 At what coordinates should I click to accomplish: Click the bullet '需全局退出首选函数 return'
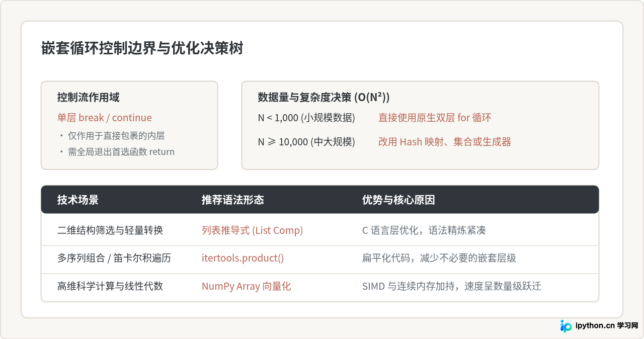click(121, 152)
